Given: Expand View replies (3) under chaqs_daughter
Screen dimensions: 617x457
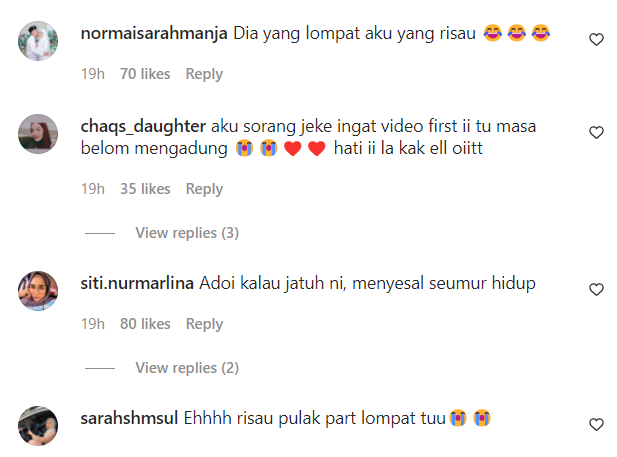Looking at the screenshot, I should click(x=187, y=233).
